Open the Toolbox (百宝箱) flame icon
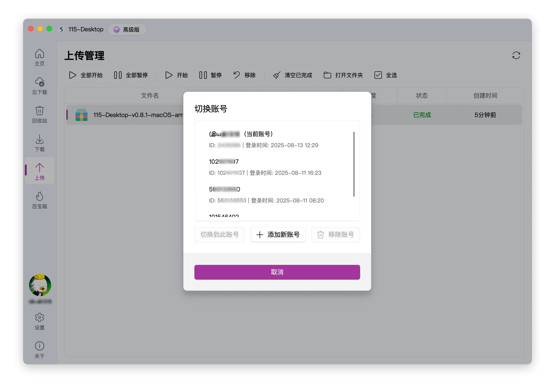 pos(39,200)
